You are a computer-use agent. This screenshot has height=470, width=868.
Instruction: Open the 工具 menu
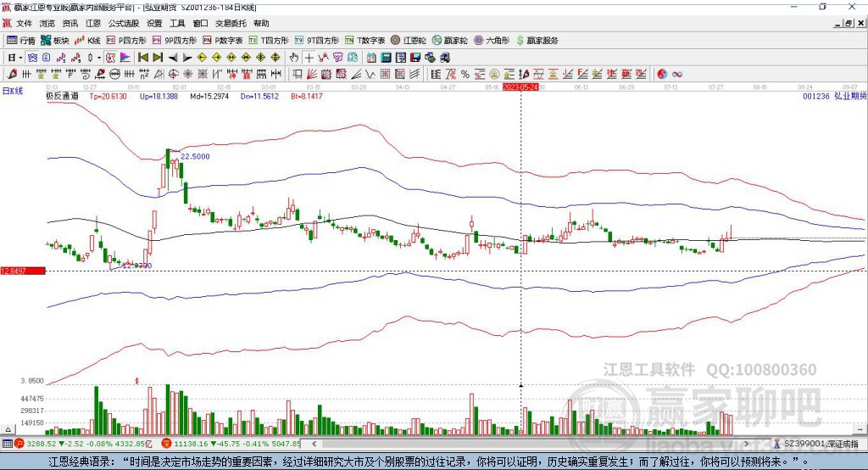[177, 23]
